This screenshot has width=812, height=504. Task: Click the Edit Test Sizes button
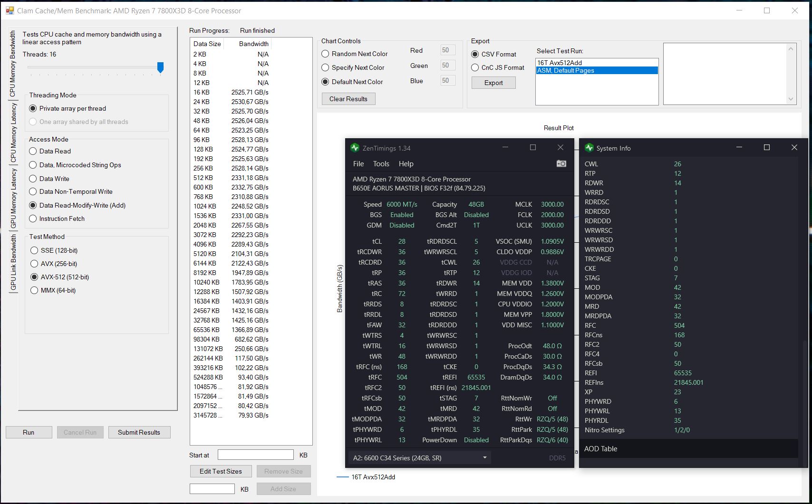pos(221,471)
